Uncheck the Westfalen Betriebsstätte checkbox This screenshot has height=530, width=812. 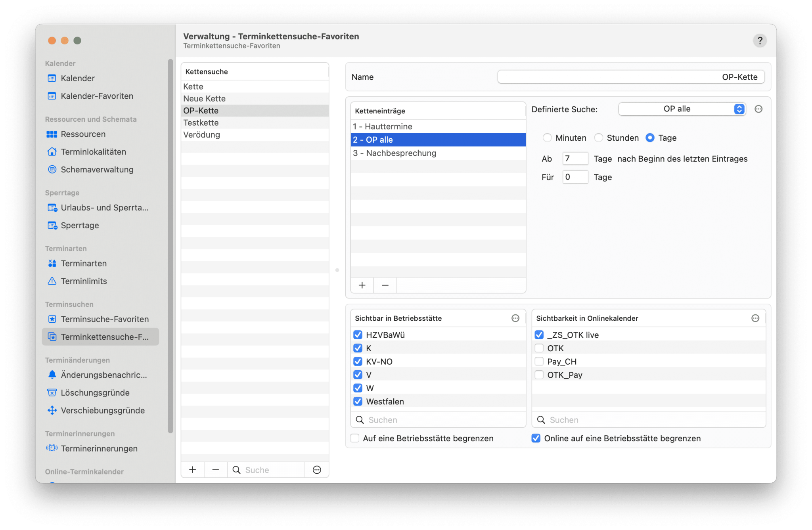point(358,402)
